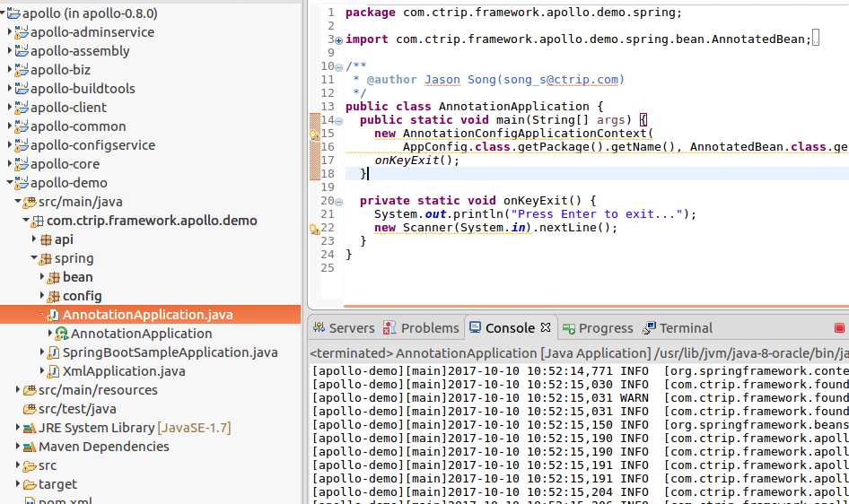Click the terminated AnnotationApplication console header

pyautogui.click(x=580, y=353)
